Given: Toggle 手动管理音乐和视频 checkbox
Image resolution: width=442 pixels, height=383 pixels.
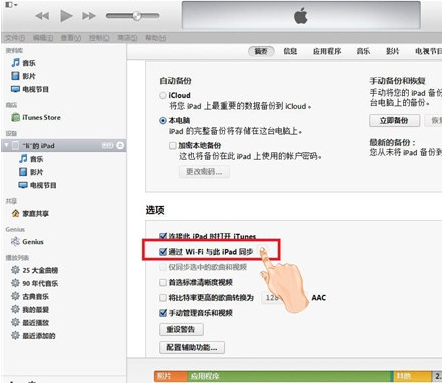Looking at the screenshot, I should click(163, 313).
